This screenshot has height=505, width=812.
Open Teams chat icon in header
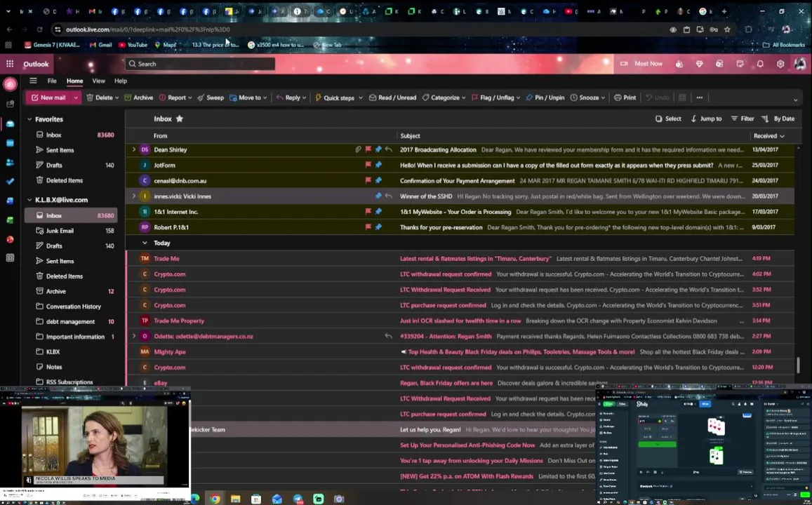pos(679,64)
